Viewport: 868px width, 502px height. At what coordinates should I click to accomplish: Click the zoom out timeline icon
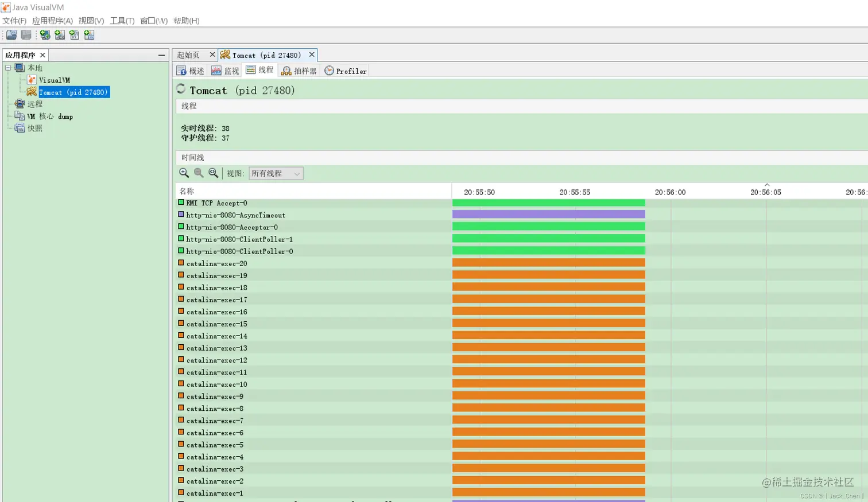(x=199, y=173)
